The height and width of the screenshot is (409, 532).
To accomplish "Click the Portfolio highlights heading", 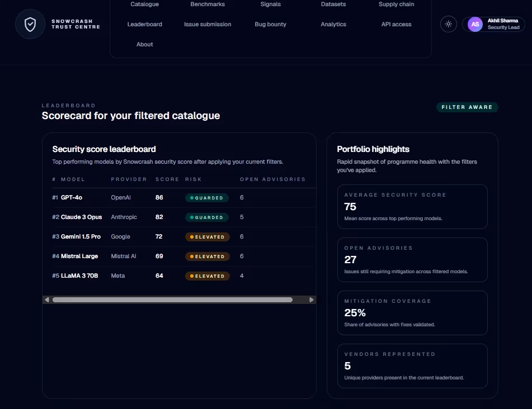I will click(373, 149).
